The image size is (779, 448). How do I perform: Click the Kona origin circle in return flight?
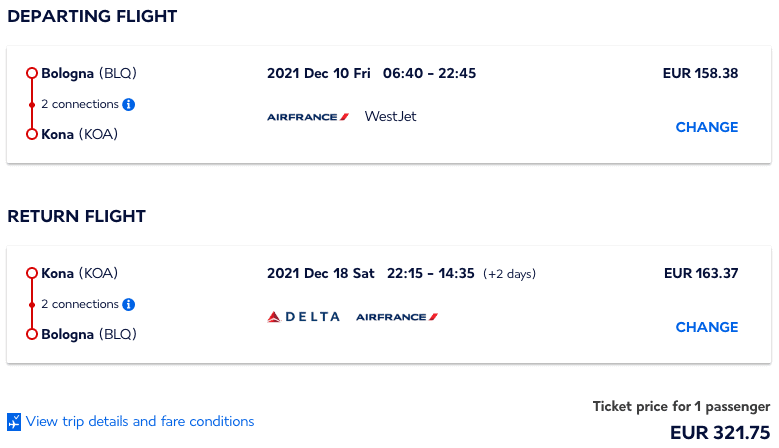pyautogui.click(x=32, y=273)
